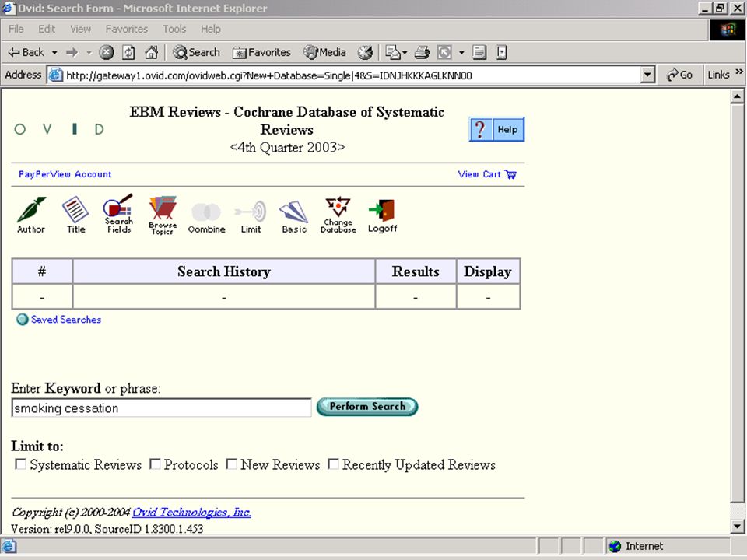Click the Saved Searches round bullet icon

pyautogui.click(x=22, y=320)
